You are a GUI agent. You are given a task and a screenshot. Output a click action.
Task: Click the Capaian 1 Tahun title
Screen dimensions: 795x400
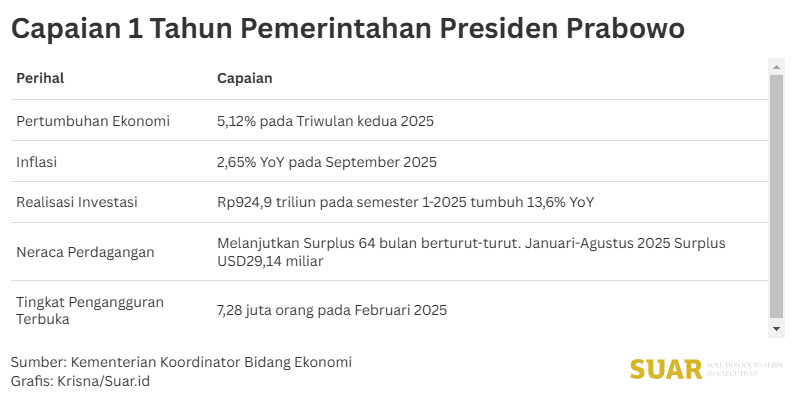click(x=347, y=29)
